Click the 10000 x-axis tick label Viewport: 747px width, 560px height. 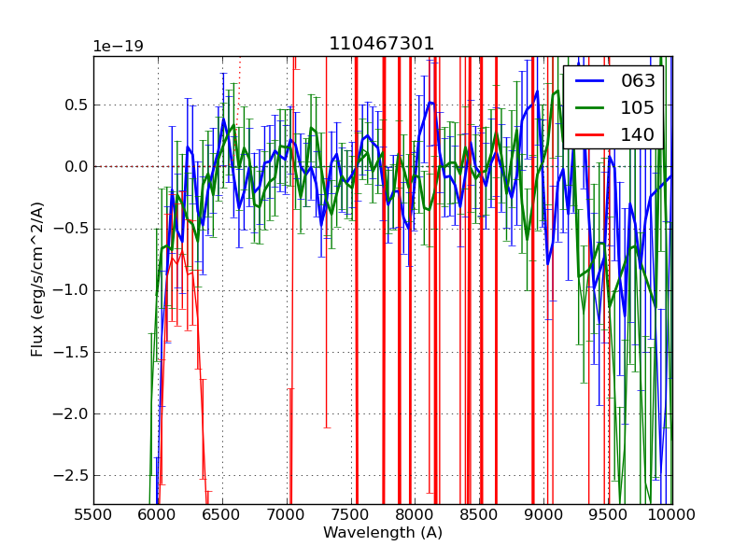click(x=671, y=514)
